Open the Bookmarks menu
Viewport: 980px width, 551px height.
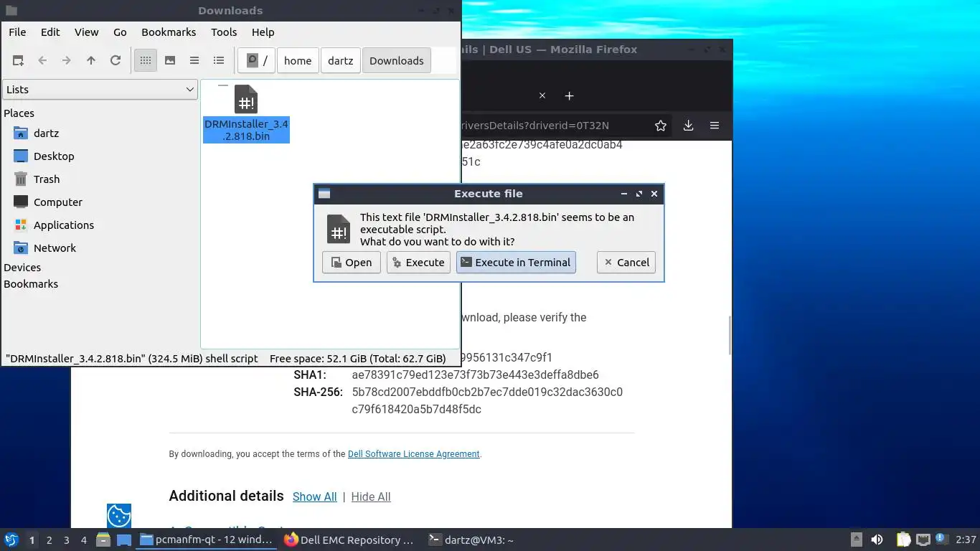(x=169, y=32)
